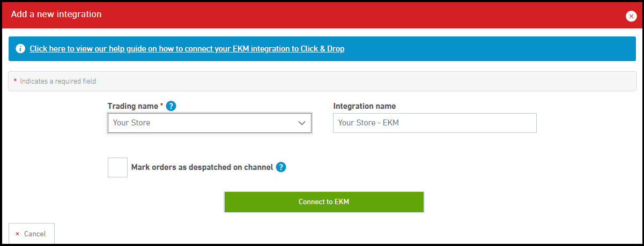Click the Trading name field label
Viewport: 644px width, 246px height.
(x=132, y=106)
